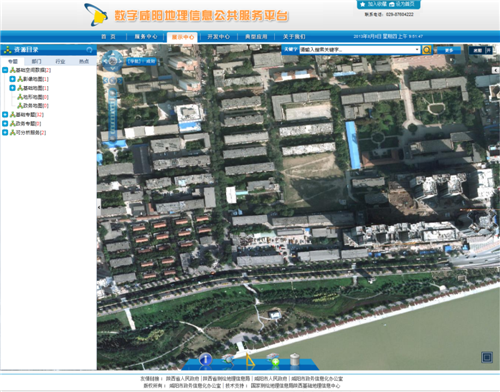Viewport: 500px width, 392px height.
Task: Select the 政务地图 tree item
Action: tap(33, 106)
